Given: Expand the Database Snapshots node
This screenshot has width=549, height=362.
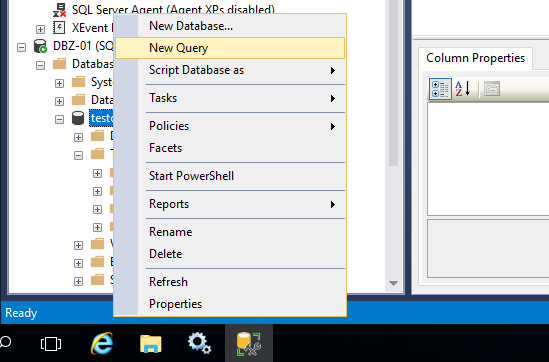Looking at the screenshot, I should (x=59, y=102).
